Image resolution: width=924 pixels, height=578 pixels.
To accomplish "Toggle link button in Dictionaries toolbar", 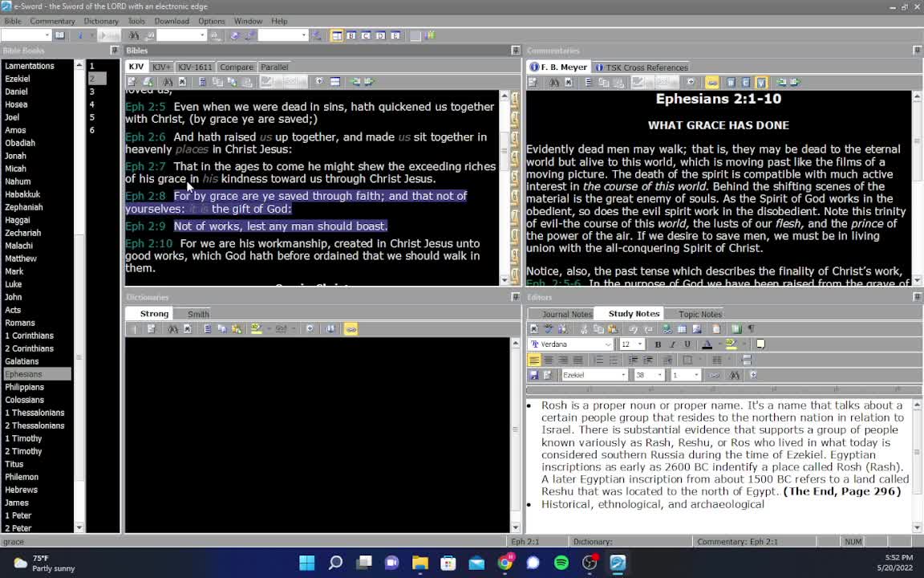I will tap(351, 329).
